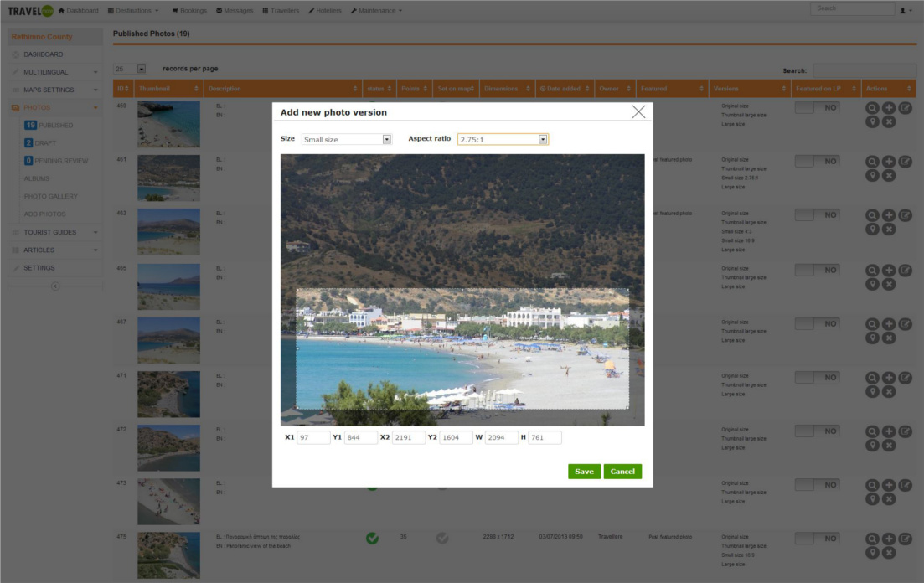This screenshot has height=583, width=924.
Task: Close the Add new photo version dialog
Action: [638, 111]
